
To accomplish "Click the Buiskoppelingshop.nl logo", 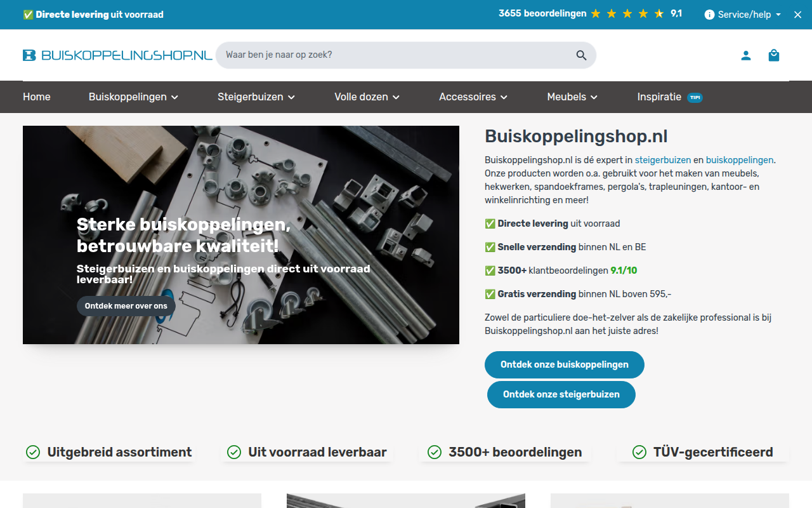I will pyautogui.click(x=117, y=55).
